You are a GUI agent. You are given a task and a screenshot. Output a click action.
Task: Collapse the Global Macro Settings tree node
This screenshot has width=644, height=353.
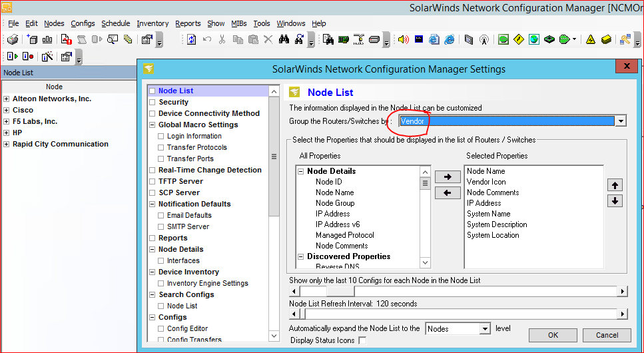[153, 125]
